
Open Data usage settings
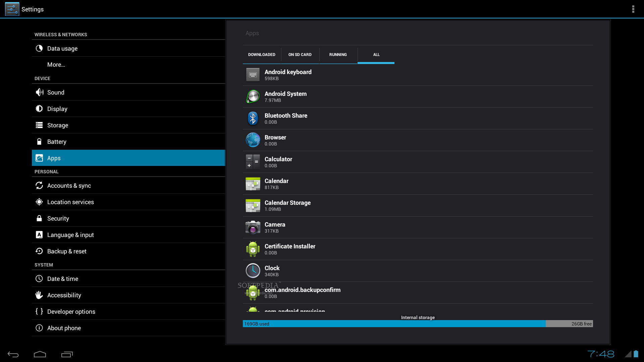(x=128, y=48)
